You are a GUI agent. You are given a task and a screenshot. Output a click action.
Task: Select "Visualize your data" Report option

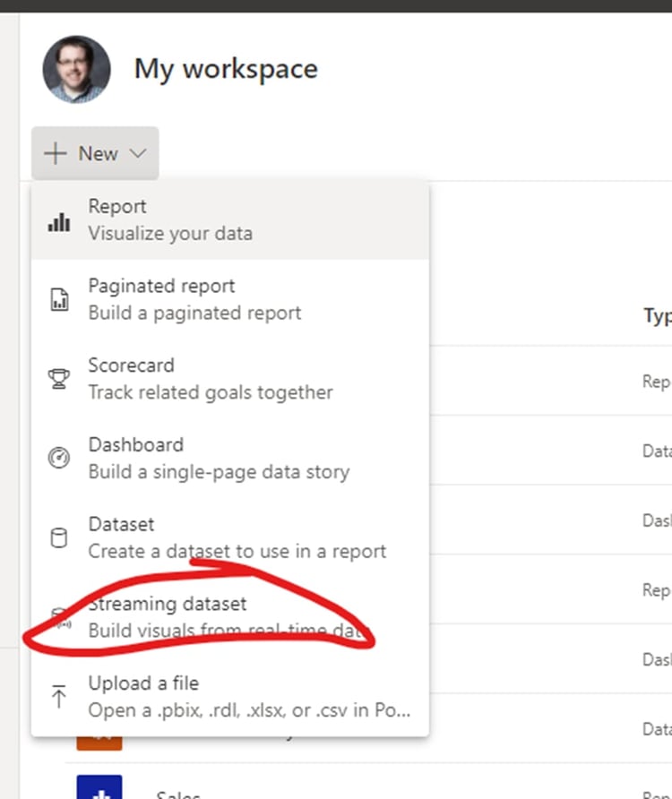[170, 234]
